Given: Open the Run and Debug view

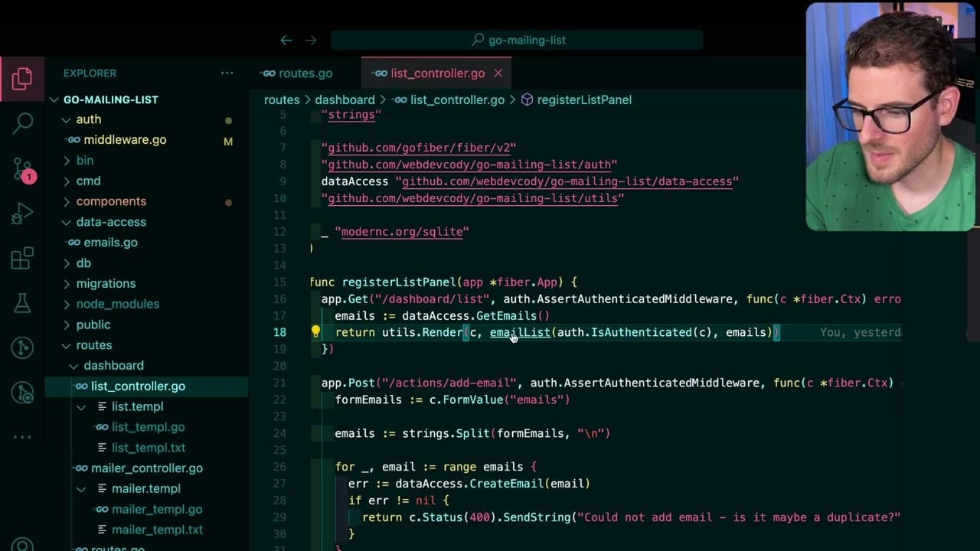Looking at the screenshot, I should point(22,214).
